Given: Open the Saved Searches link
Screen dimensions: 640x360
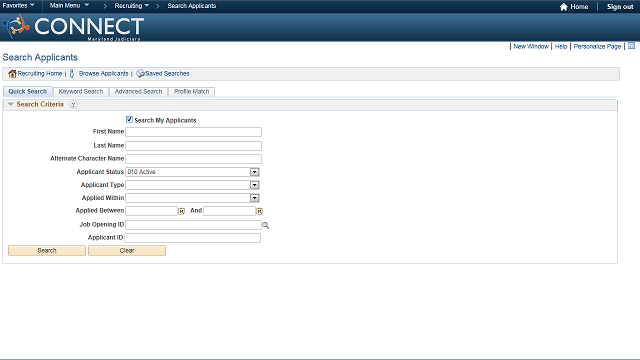Looking at the screenshot, I should tap(167, 73).
